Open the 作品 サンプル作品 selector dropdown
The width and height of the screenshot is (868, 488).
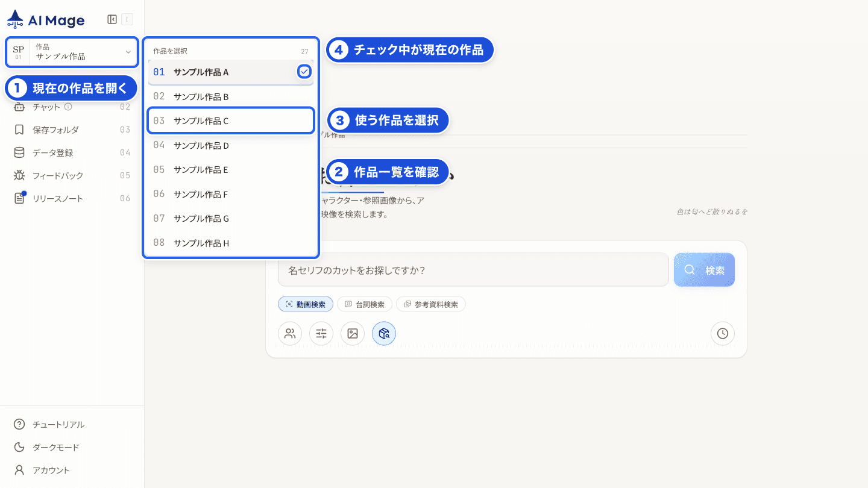72,52
